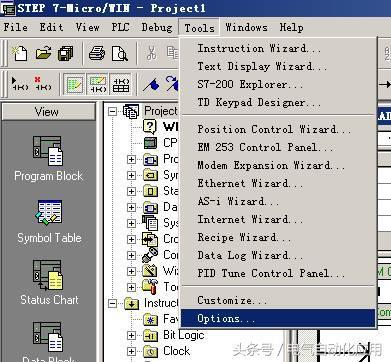Expand the Communications tree node
The height and width of the screenshot is (362, 391).
[131, 255]
